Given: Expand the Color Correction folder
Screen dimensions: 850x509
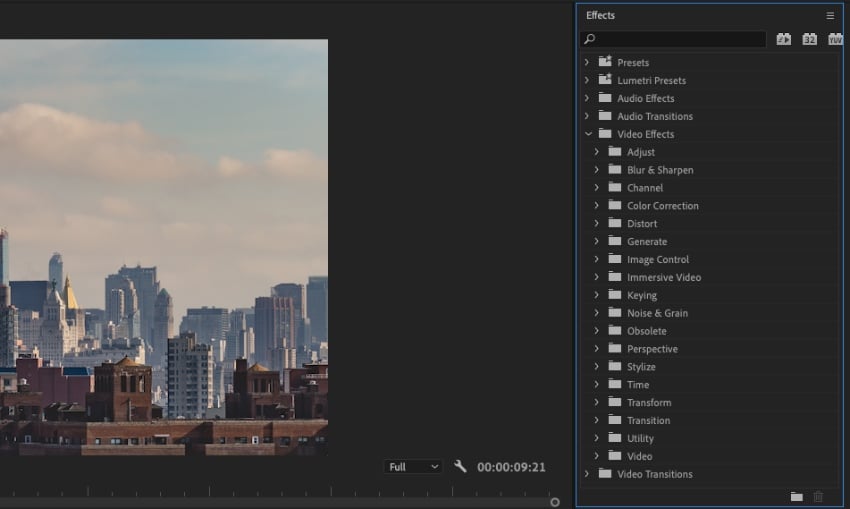Looking at the screenshot, I should pos(596,205).
